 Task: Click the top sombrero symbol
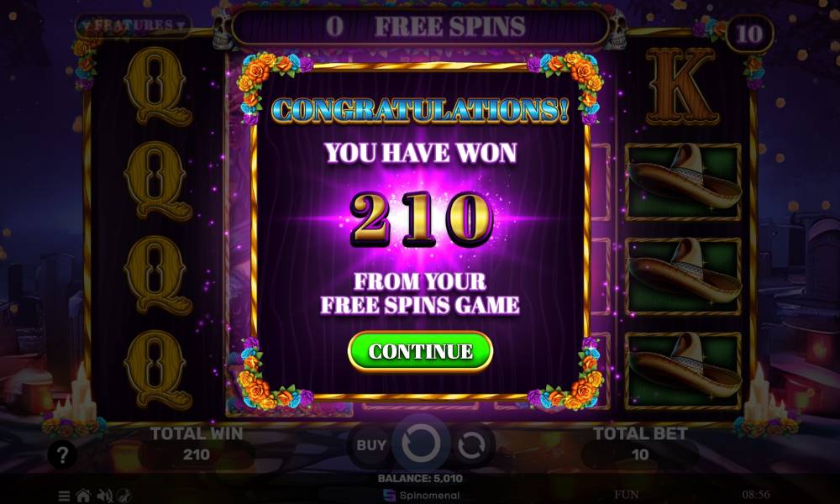pyautogui.click(x=683, y=181)
